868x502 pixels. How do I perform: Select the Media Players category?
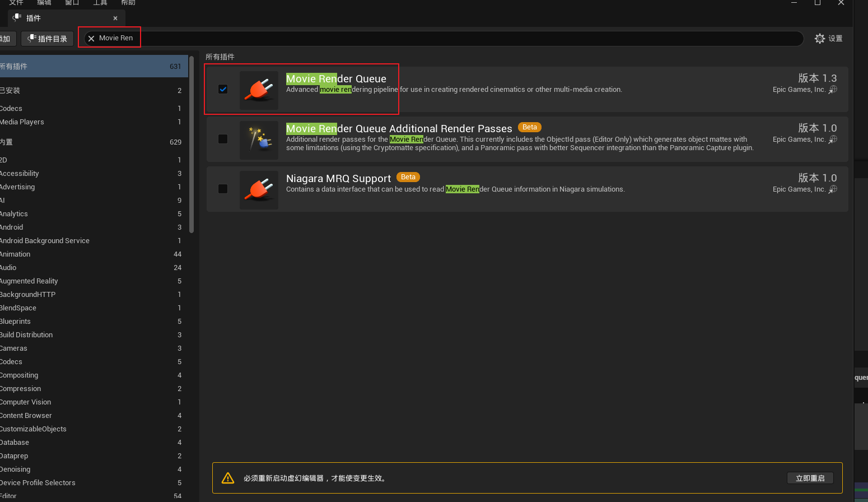click(94, 122)
